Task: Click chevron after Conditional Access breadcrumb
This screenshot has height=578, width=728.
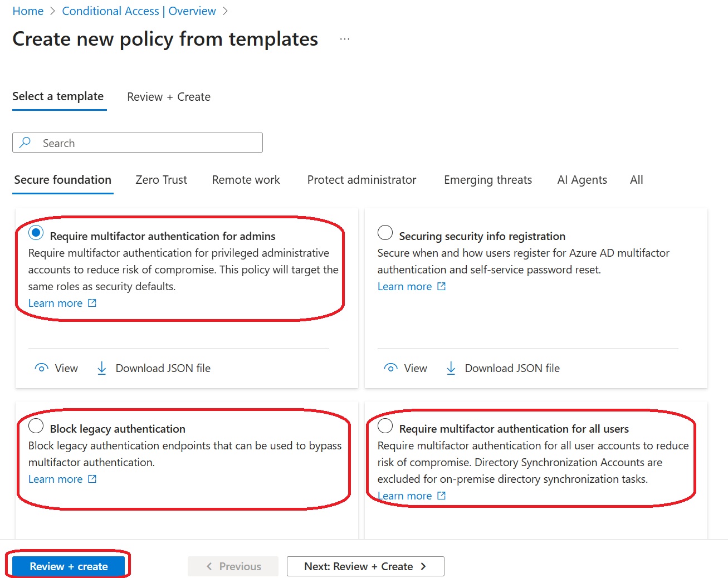Action: [226, 11]
